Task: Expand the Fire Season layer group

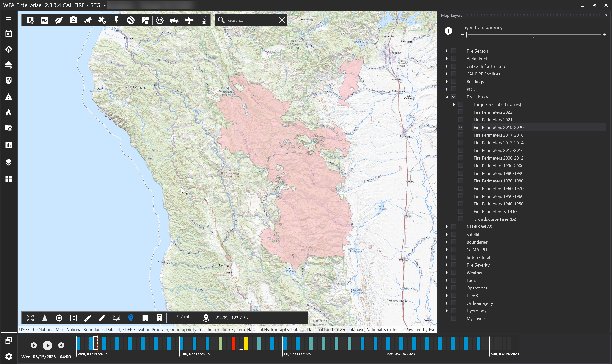Action: (x=447, y=51)
